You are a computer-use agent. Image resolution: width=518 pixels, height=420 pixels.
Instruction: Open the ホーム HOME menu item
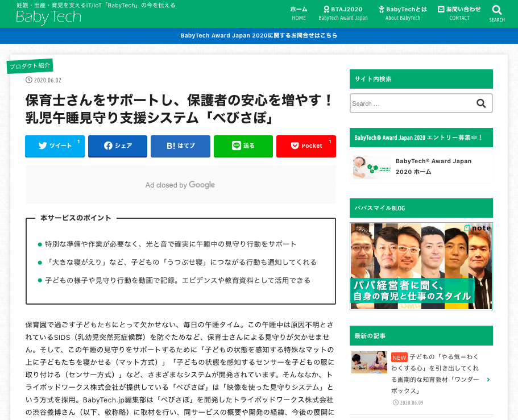coord(299,14)
